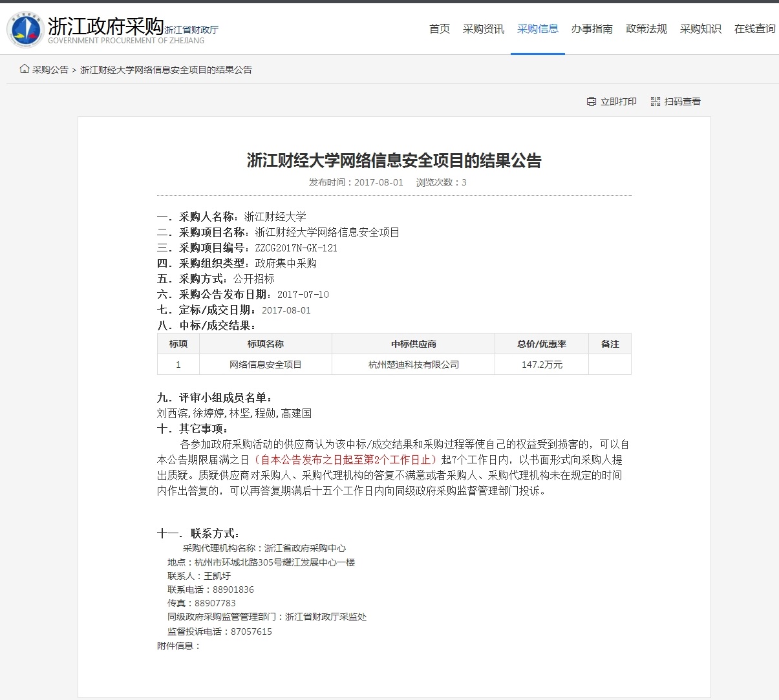Click the 浙江政府采购 site title
This screenshot has height=700, width=779.
106,27
